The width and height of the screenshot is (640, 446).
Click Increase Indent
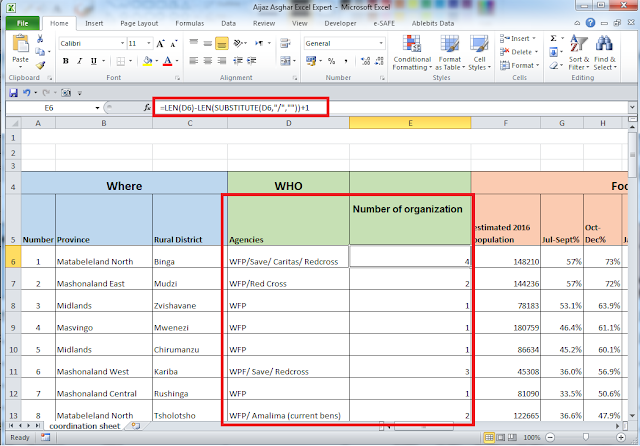pos(251,61)
